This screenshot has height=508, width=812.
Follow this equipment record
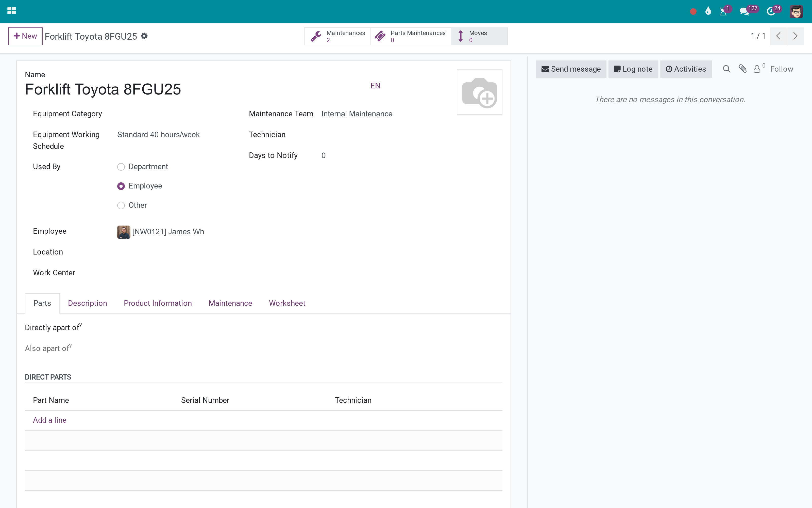tap(782, 69)
